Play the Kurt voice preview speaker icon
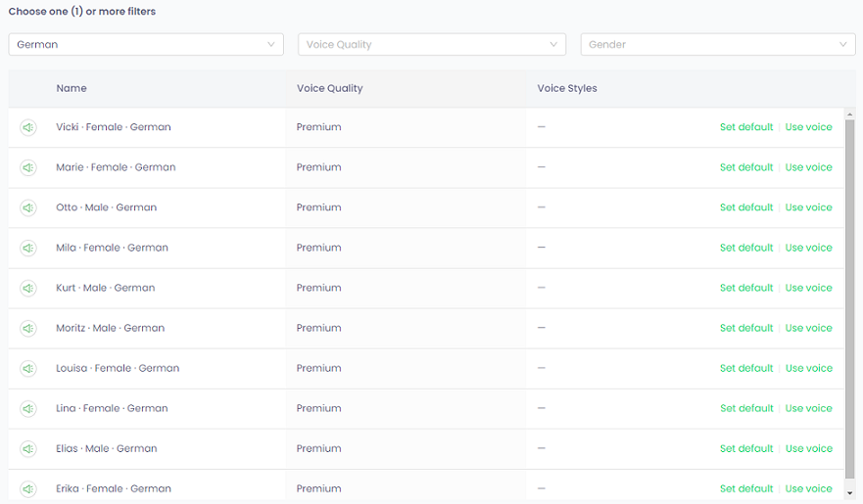 pos(28,288)
